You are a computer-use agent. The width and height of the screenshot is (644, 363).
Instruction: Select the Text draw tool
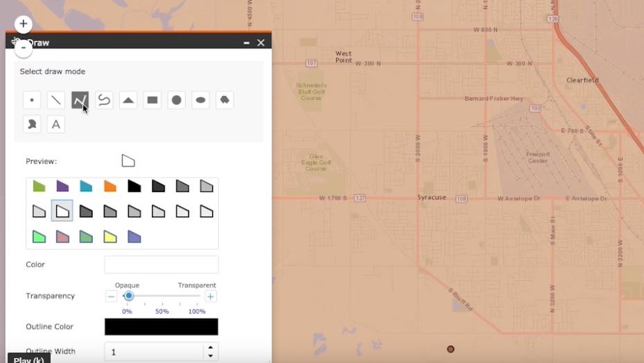coord(56,124)
